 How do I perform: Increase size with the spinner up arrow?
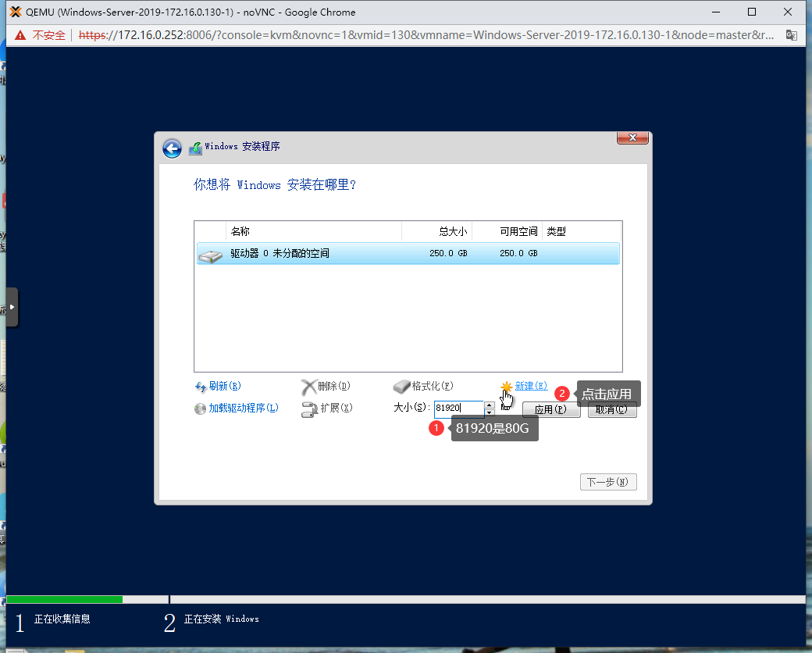(490, 405)
